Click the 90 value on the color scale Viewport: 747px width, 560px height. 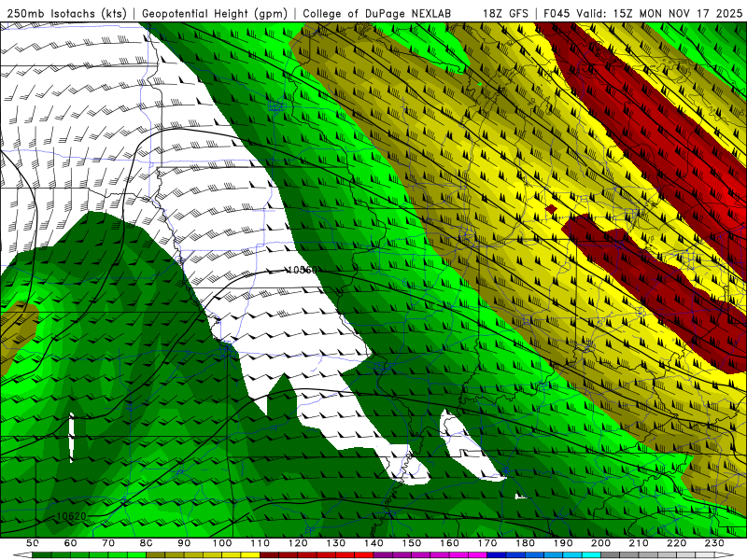click(184, 543)
